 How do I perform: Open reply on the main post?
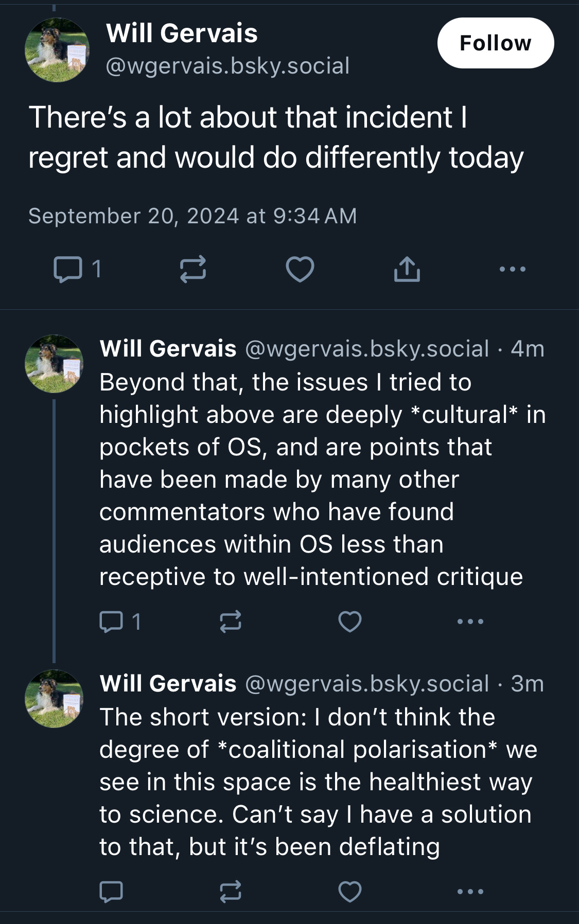[68, 269]
